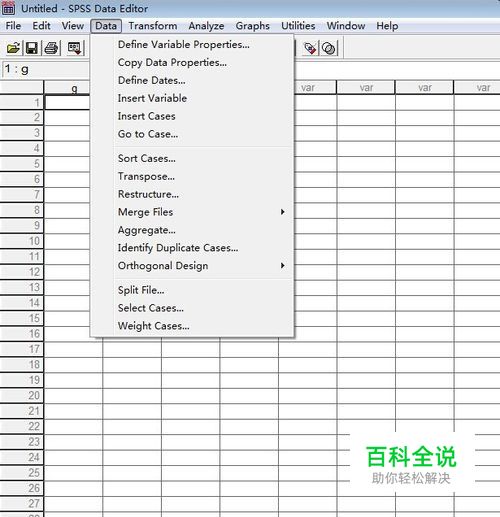Click the Dialog Recall toolbar icon
The image size is (500, 517).
pos(74,48)
